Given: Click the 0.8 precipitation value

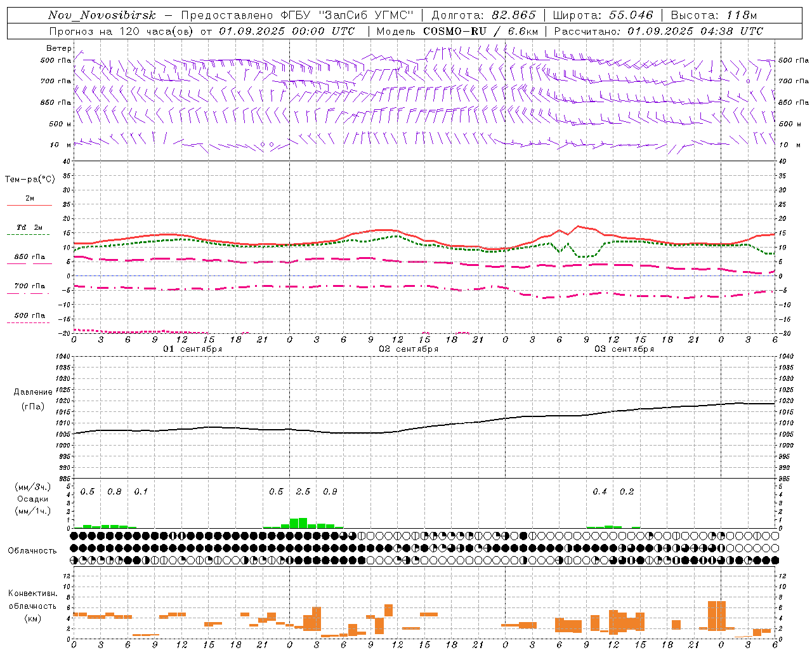Looking at the screenshot, I should coord(114,492).
